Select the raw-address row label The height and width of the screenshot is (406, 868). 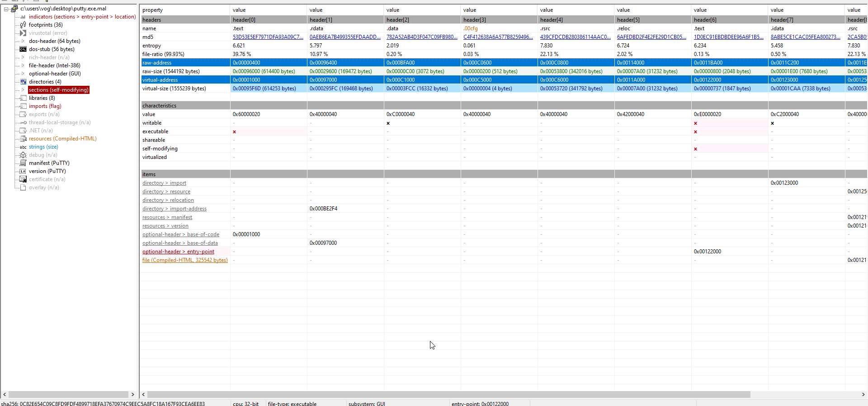(x=157, y=63)
